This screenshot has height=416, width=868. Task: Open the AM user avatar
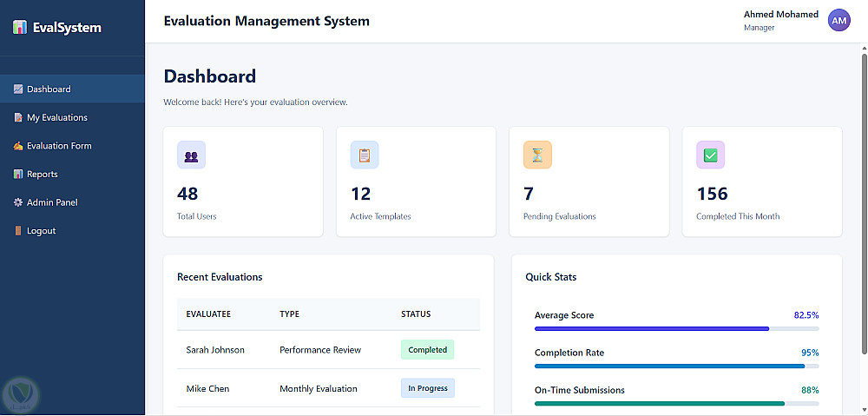839,21
